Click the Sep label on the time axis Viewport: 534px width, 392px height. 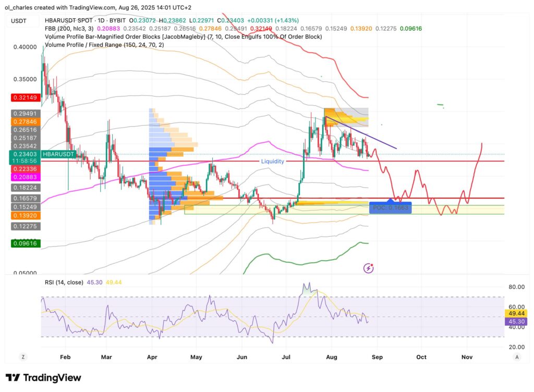tap(377, 357)
